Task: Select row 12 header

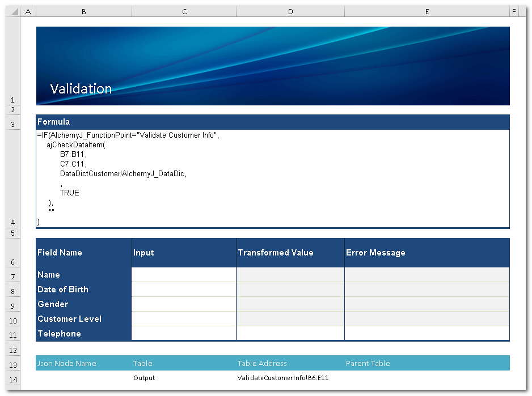Action: click(x=13, y=348)
